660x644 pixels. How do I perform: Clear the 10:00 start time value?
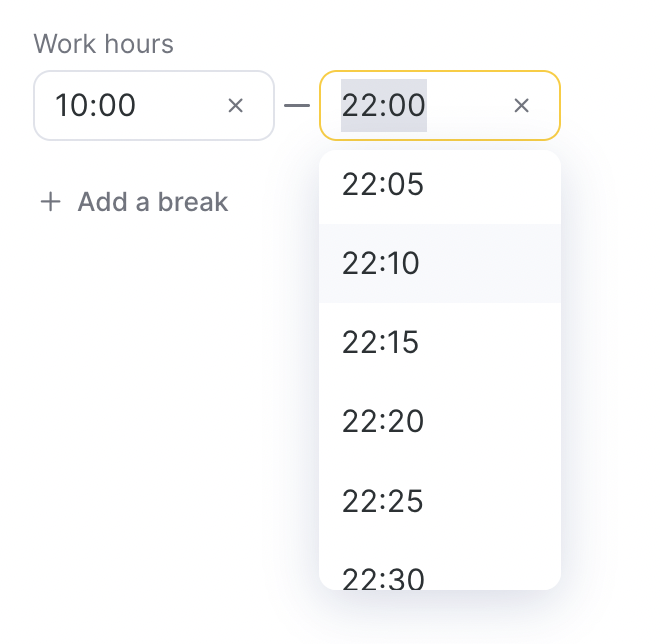[236, 105]
